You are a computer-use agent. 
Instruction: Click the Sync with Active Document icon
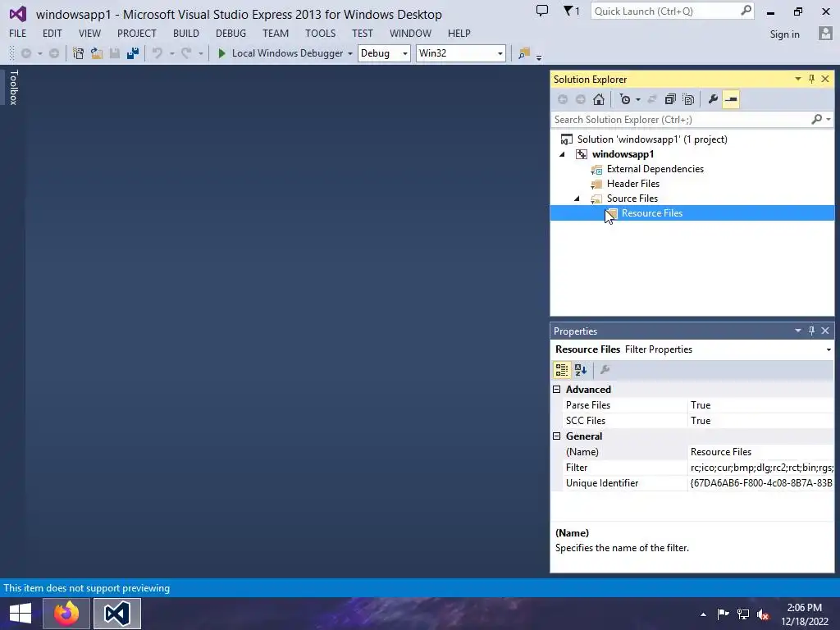[652, 99]
